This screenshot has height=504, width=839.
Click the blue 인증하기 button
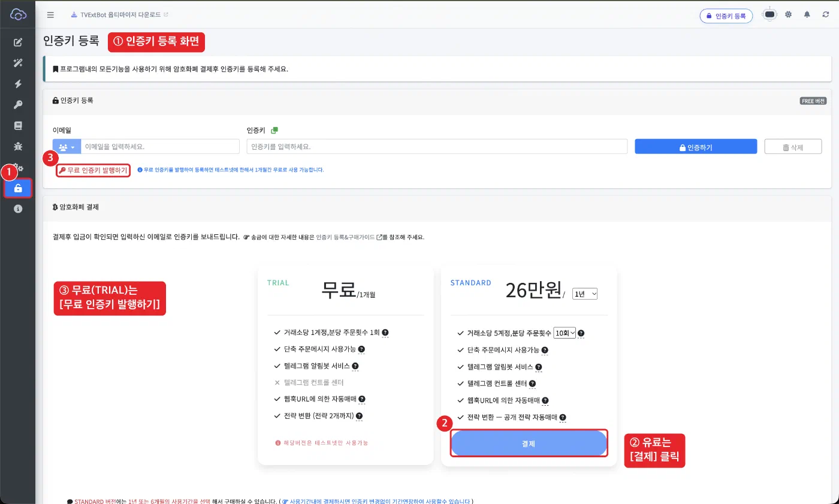point(695,147)
